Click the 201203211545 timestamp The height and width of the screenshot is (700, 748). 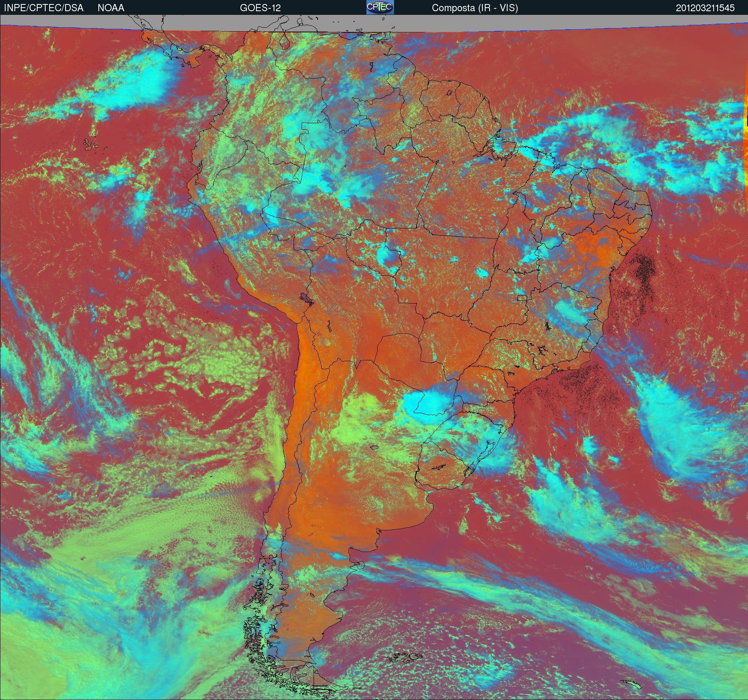pos(705,8)
